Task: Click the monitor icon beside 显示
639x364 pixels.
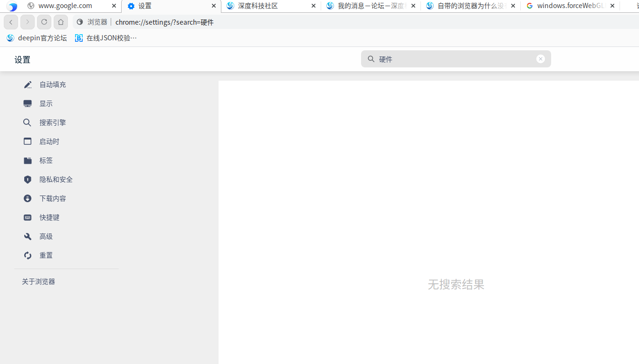Action: pyautogui.click(x=28, y=103)
